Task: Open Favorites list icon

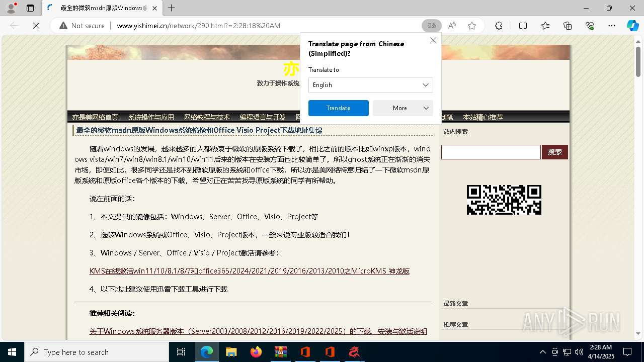Action: [x=545, y=26]
